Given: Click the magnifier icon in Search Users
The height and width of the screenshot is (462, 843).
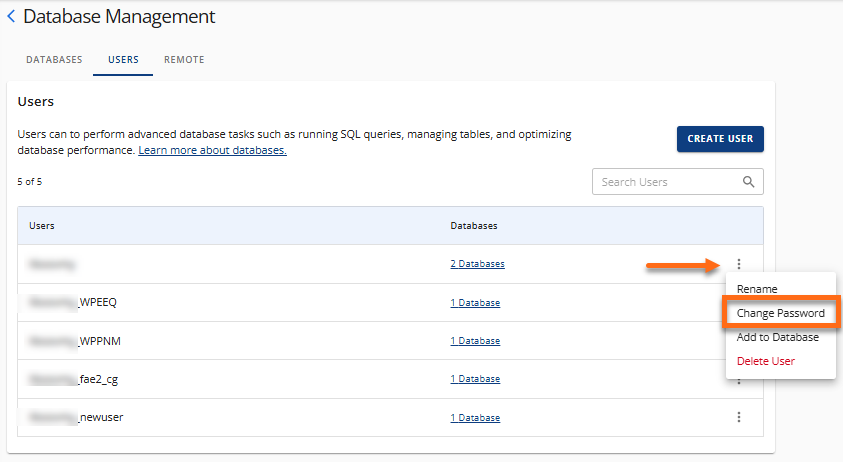Looking at the screenshot, I should [748, 182].
